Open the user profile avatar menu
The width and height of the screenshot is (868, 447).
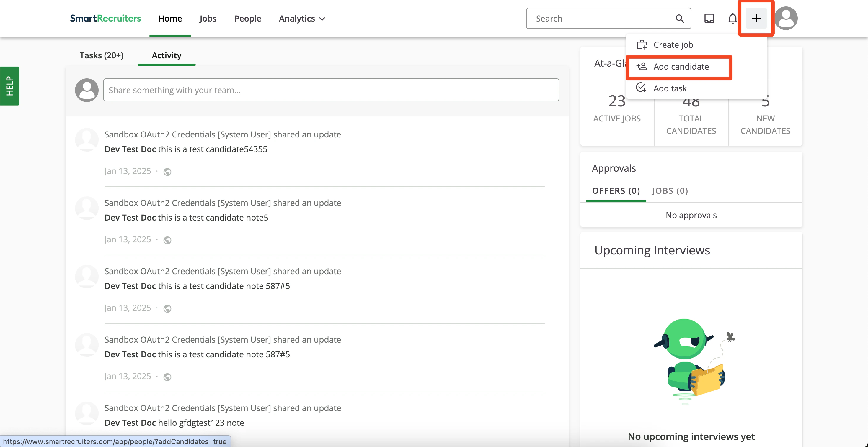(x=786, y=18)
